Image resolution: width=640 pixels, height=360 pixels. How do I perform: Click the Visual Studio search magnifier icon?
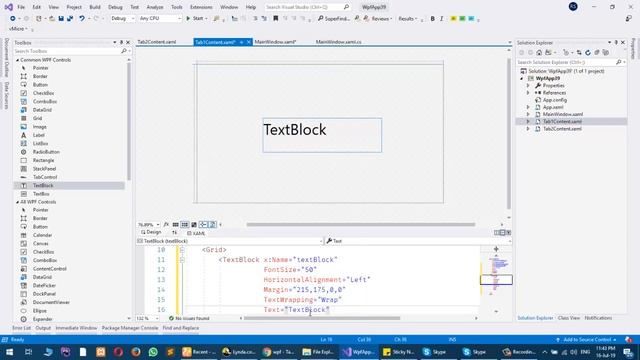346,7
